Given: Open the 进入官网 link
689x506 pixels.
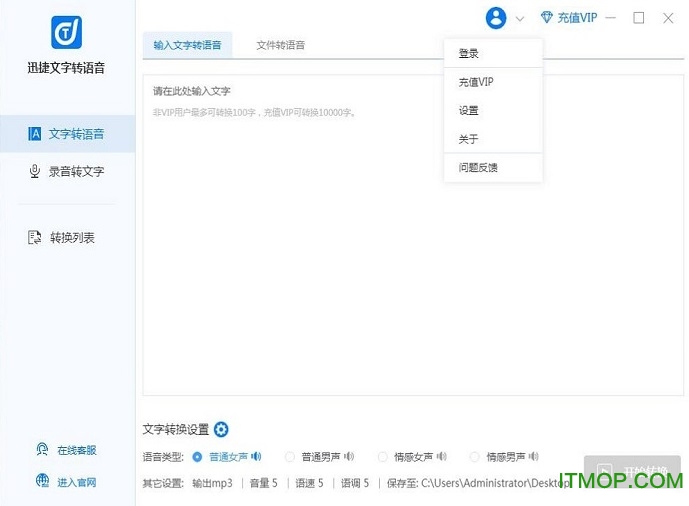Looking at the screenshot, I should pos(77,482).
